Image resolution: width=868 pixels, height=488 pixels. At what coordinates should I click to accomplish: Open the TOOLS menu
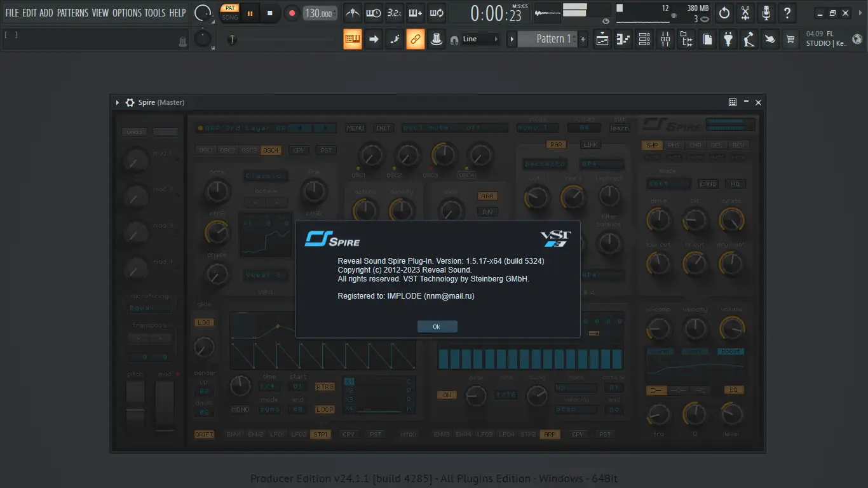[x=155, y=13]
